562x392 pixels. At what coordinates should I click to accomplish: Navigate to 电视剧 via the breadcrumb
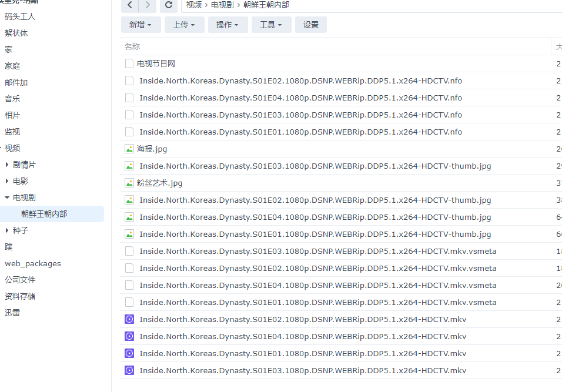222,5
